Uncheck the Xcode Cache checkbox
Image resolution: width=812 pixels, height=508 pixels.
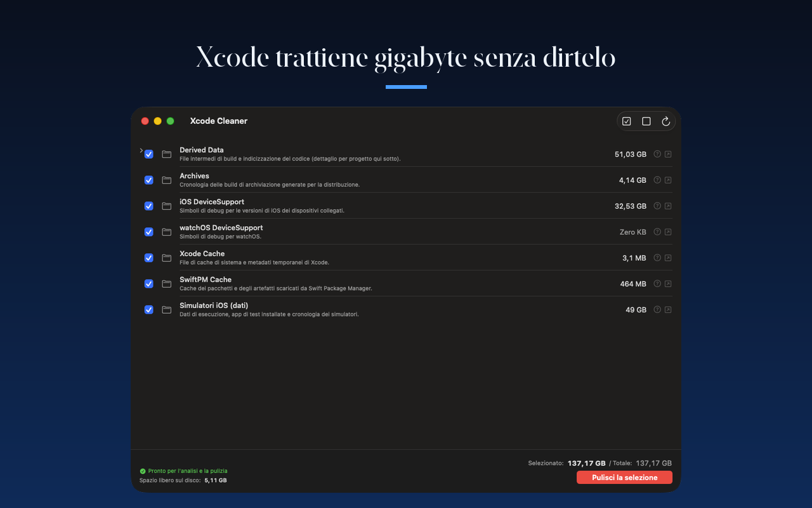148,258
